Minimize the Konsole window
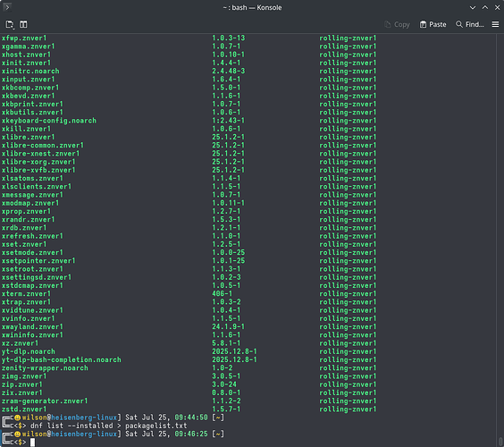 [x=473, y=7]
